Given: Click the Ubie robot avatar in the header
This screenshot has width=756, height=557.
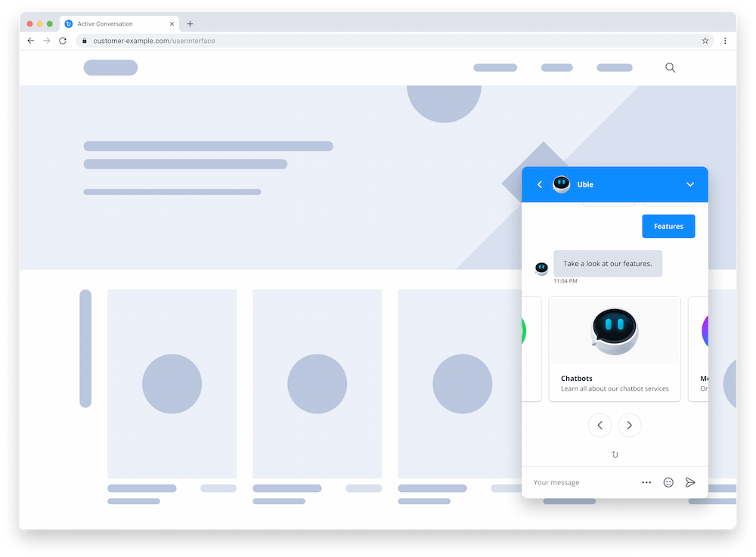Looking at the screenshot, I should click(x=562, y=184).
